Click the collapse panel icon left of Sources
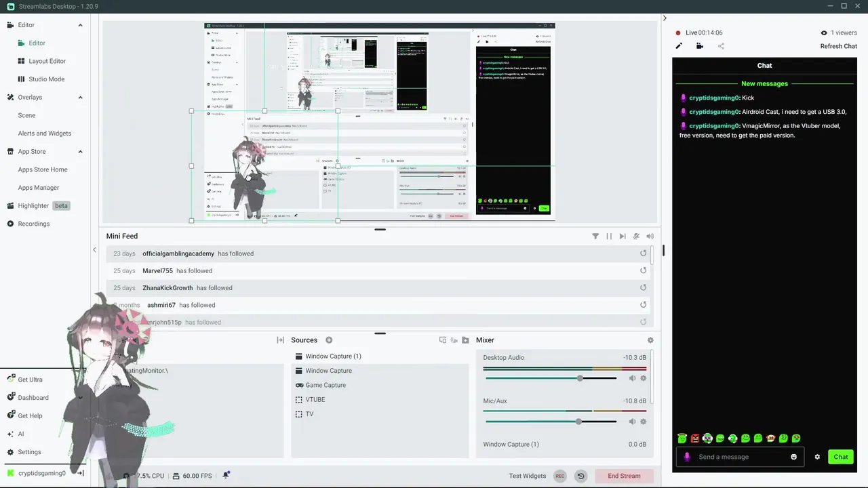868x488 pixels. (280, 340)
